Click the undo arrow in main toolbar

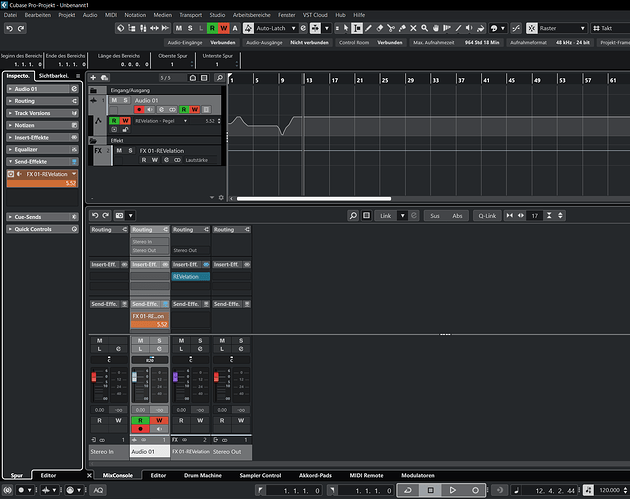(8, 29)
